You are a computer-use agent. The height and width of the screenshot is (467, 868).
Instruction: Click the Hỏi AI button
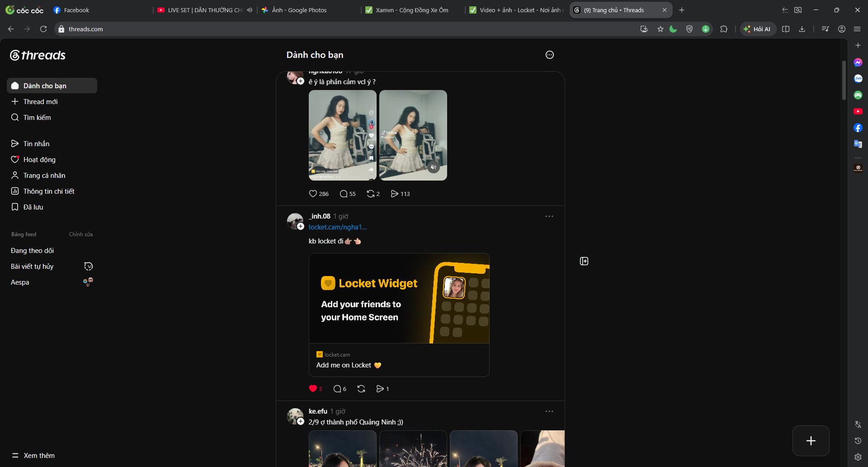pos(758,29)
